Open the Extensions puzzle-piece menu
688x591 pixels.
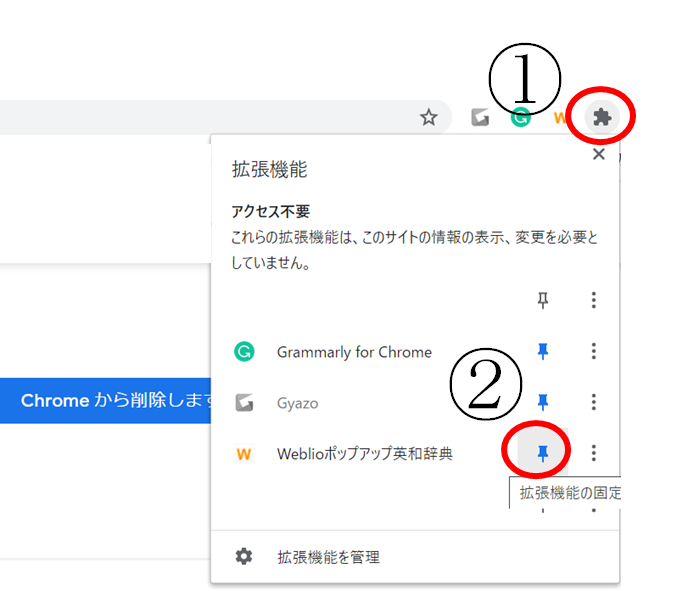pyautogui.click(x=602, y=117)
